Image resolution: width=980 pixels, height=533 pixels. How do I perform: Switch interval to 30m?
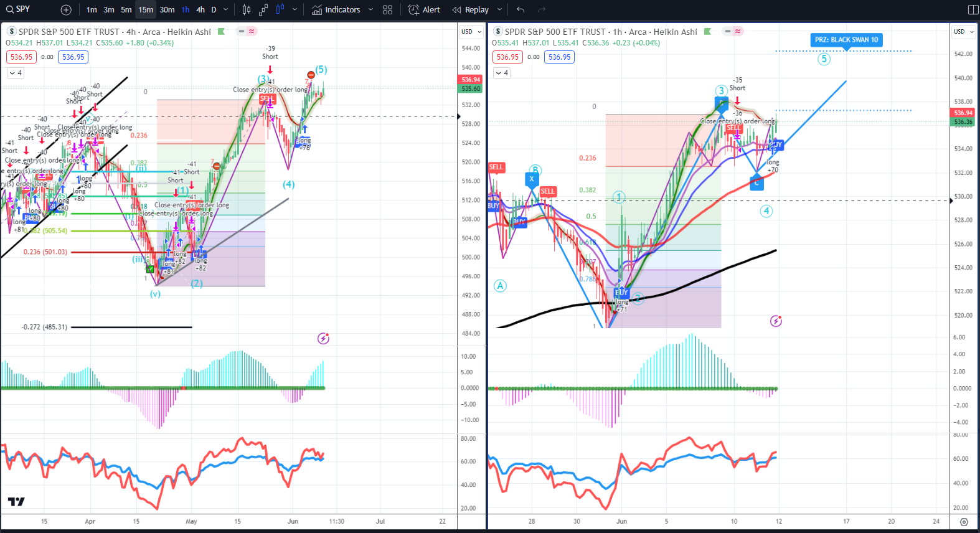click(x=167, y=10)
